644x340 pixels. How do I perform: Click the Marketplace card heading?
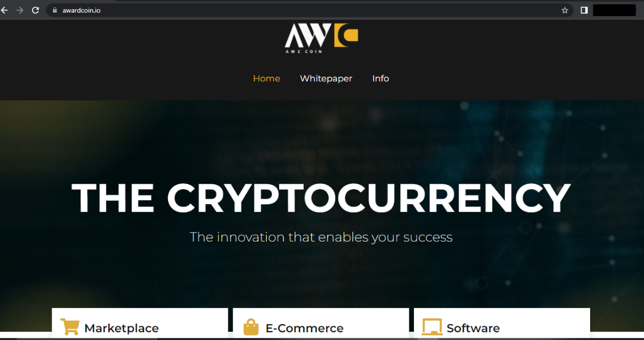click(x=122, y=328)
